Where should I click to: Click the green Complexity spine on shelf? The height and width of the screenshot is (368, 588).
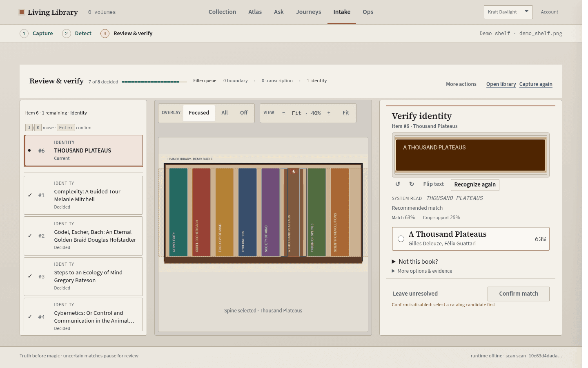[178, 212]
